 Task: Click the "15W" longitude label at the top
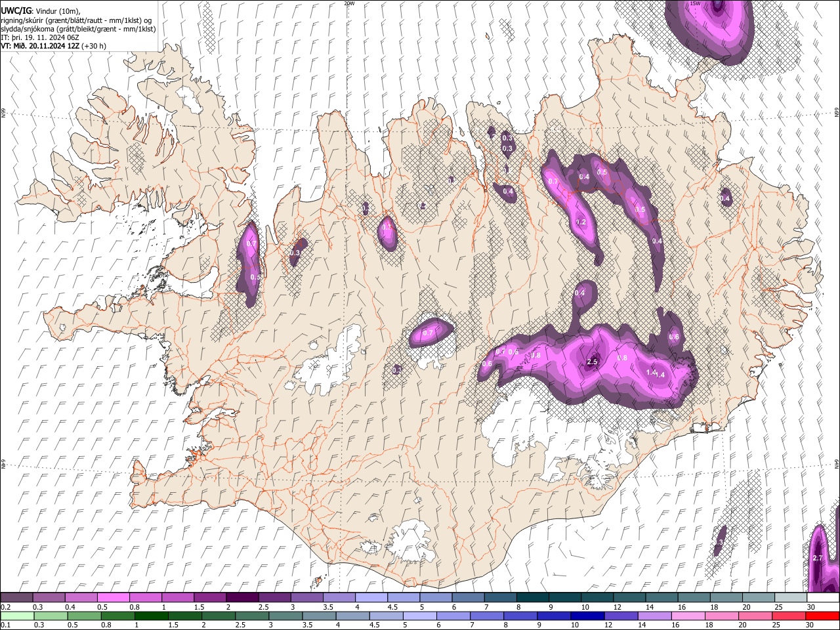(x=696, y=3)
